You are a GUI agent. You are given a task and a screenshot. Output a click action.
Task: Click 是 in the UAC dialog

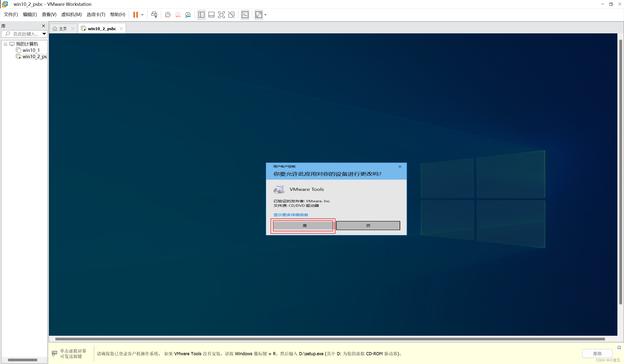tap(303, 225)
